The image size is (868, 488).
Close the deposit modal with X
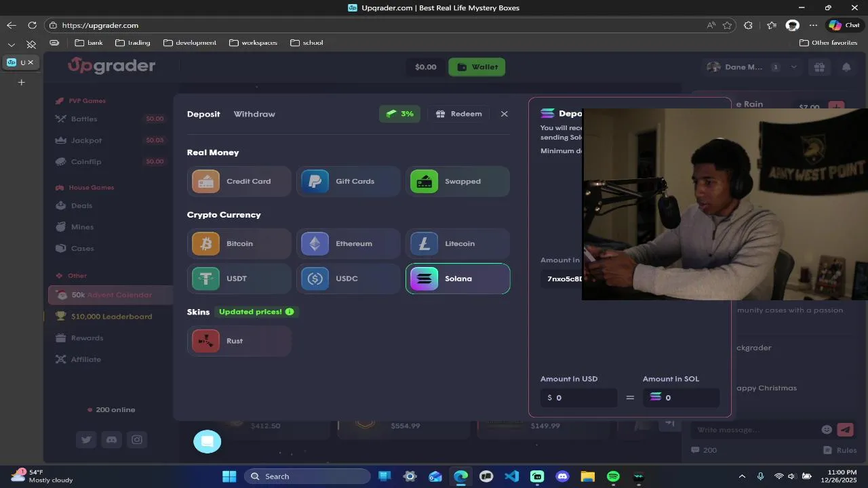click(504, 114)
